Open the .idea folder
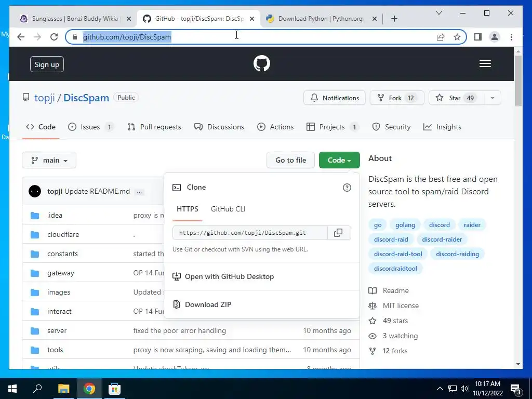The width and height of the screenshot is (532, 399). 55,215
